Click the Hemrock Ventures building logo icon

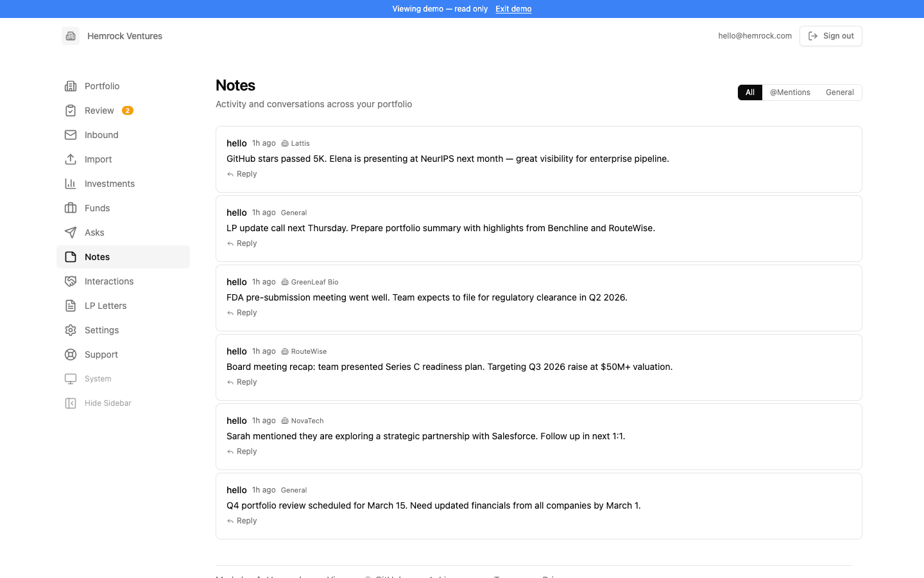click(71, 36)
